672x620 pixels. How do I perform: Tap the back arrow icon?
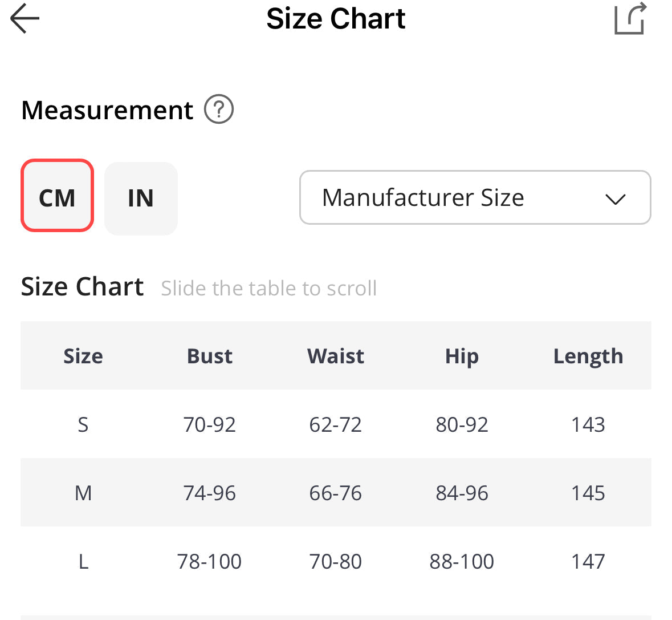point(25,19)
